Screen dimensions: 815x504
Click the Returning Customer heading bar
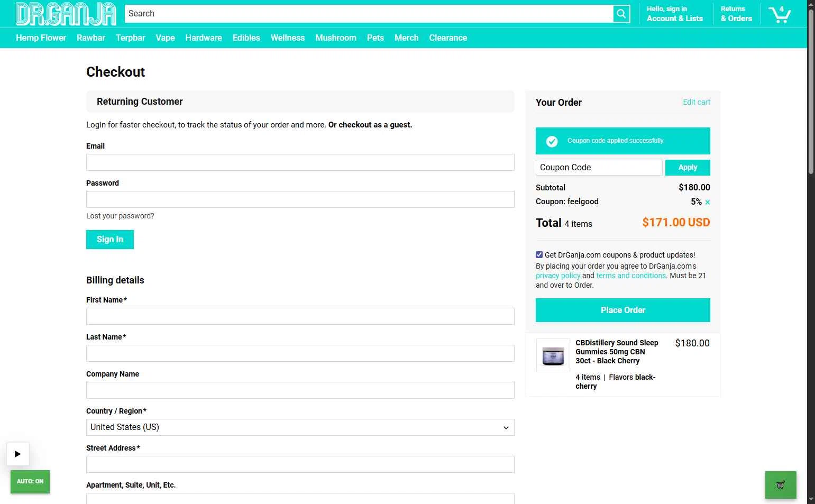click(300, 102)
